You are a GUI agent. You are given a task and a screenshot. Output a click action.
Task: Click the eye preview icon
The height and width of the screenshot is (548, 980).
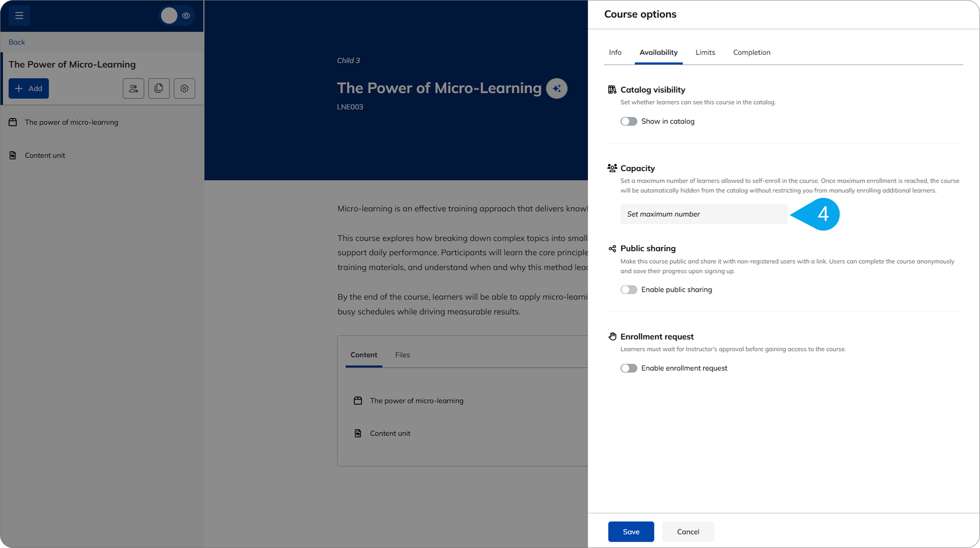click(186, 16)
